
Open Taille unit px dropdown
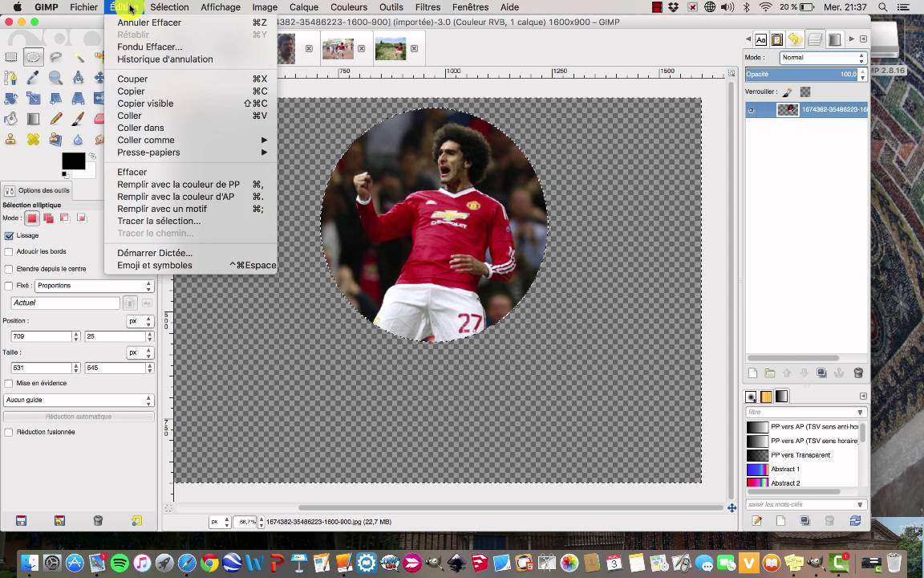click(x=140, y=352)
